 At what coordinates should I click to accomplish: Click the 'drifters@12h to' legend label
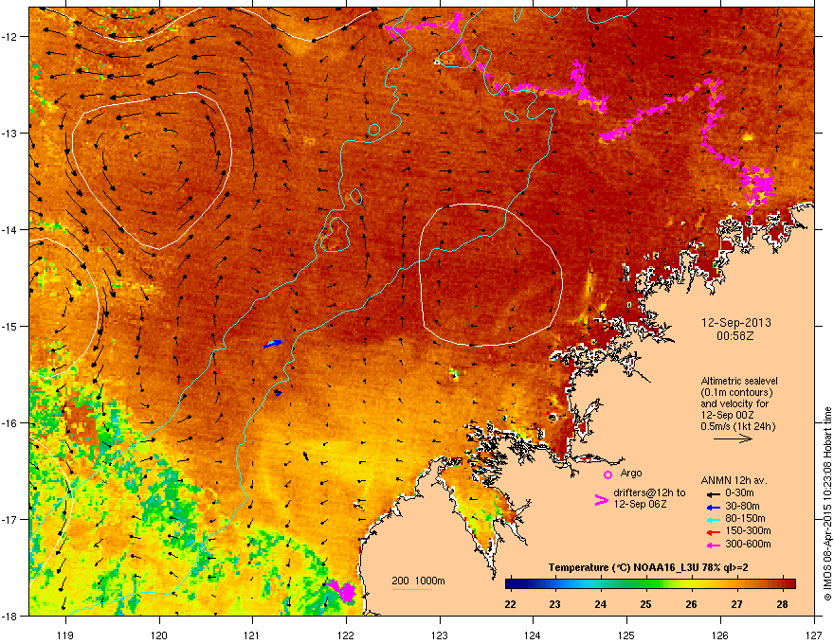tap(649, 492)
